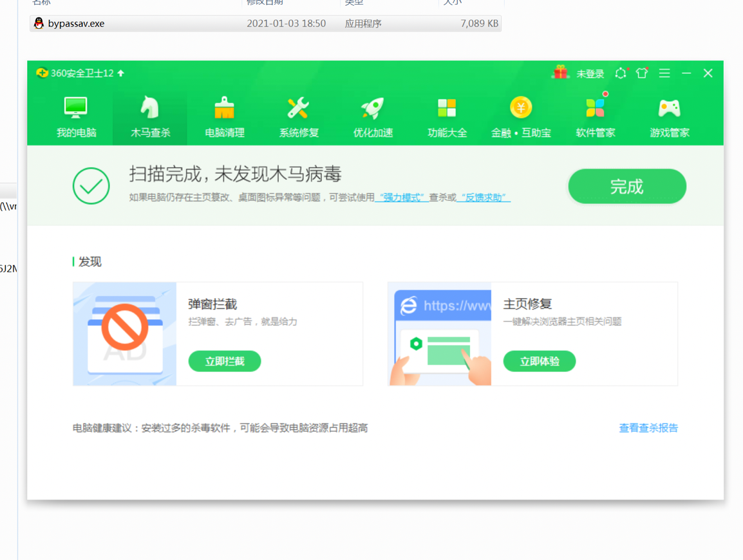The width and height of the screenshot is (743, 560).
Task: Select bypassav.exe file in list
Action: (265, 23)
